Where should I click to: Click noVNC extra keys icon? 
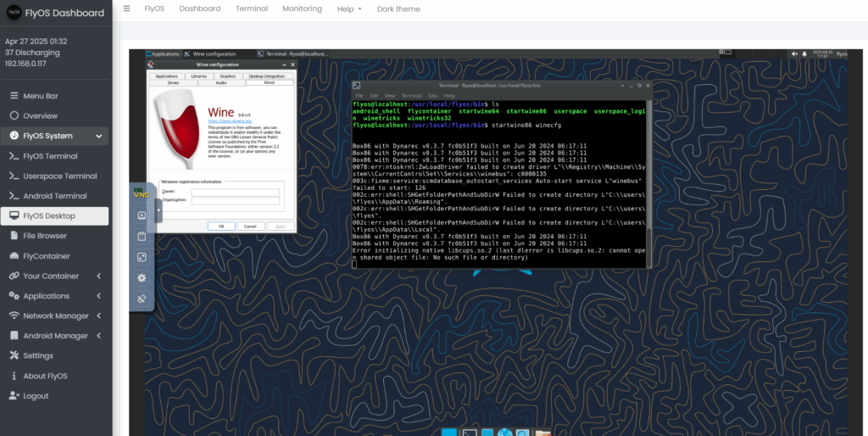tap(142, 215)
